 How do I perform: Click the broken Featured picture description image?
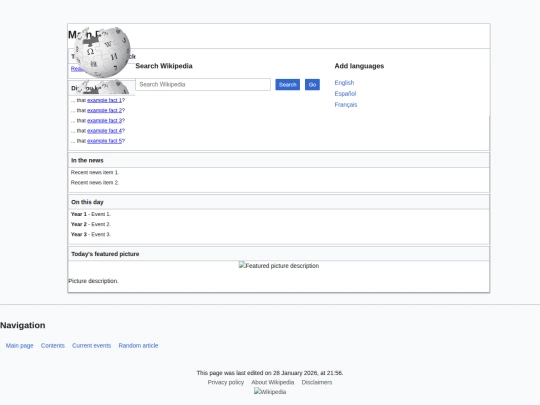click(279, 266)
